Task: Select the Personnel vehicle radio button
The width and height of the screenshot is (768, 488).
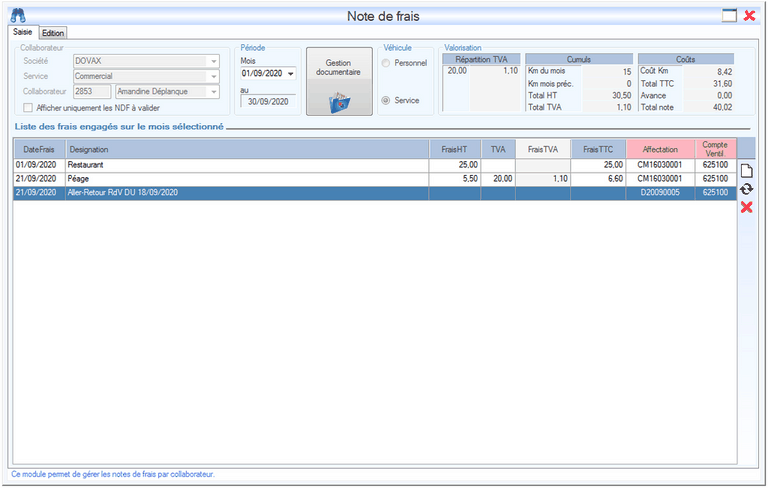Action: pyautogui.click(x=386, y=63)
